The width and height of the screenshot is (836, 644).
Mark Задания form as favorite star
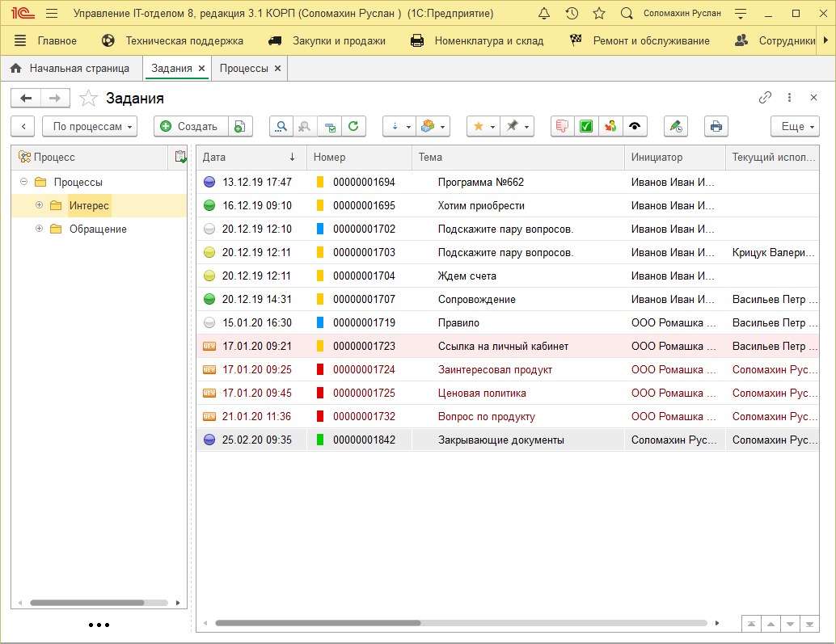89,99
